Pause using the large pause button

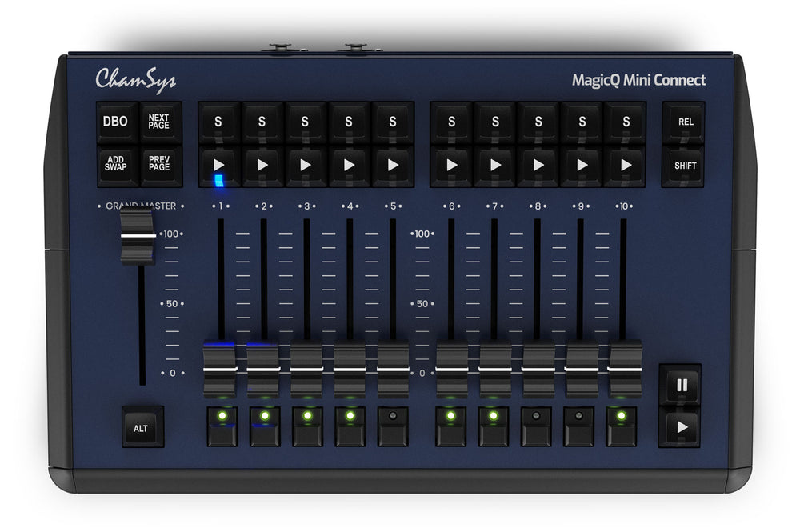click(682, 385)
